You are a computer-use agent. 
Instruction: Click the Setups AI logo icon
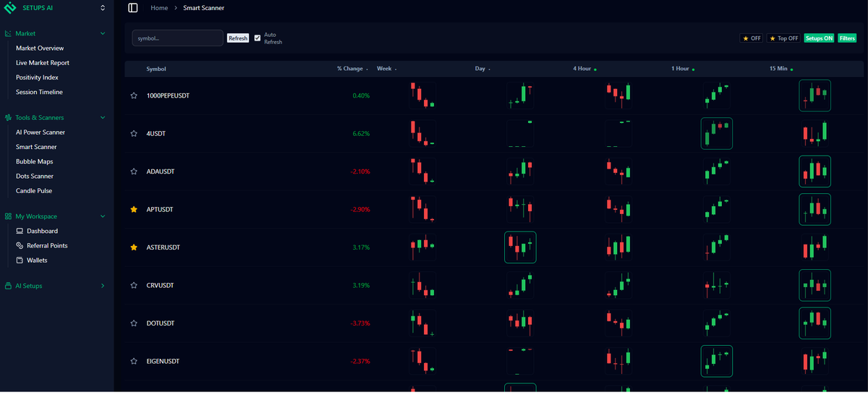[x=10, y=8]
